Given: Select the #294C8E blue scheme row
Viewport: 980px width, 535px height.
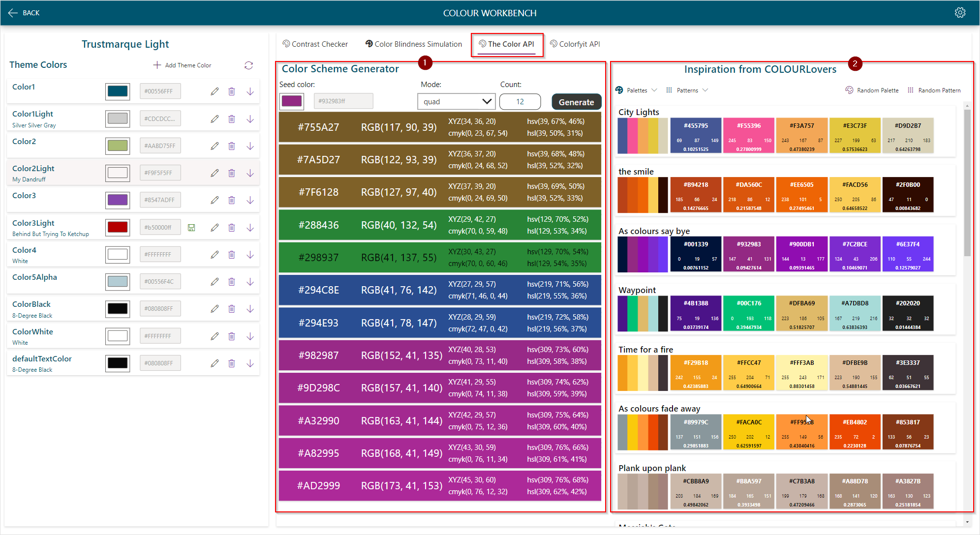Looking at the screenshot, I should coord(440,290).
